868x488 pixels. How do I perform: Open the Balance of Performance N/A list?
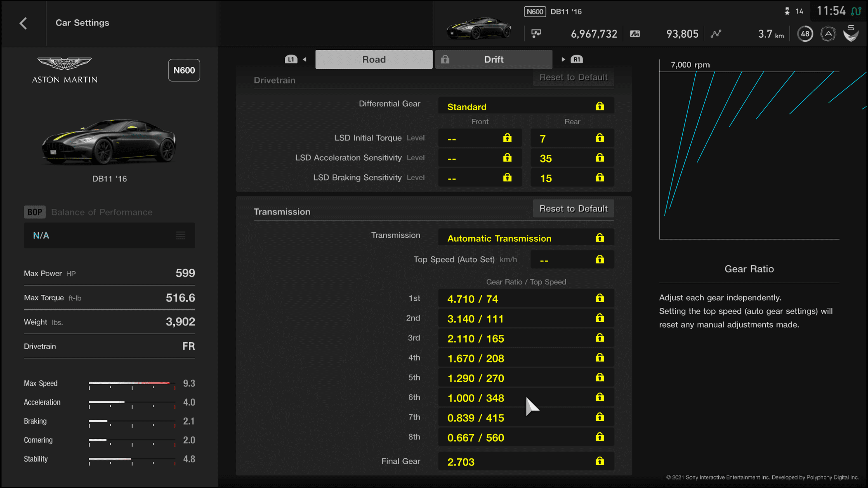(x=109, y=235)
